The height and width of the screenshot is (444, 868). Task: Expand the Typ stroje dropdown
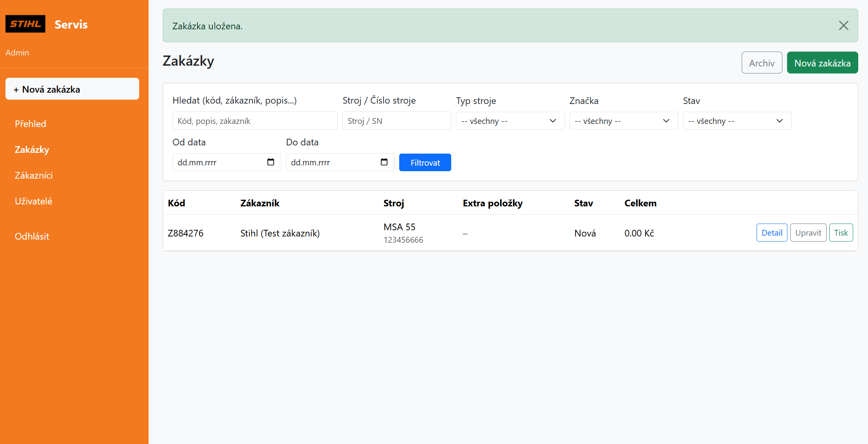tap(510, 121)
